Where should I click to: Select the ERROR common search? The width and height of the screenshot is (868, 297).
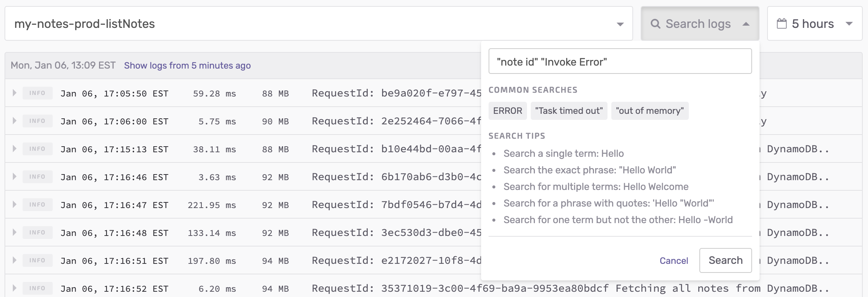coord(507,111)
